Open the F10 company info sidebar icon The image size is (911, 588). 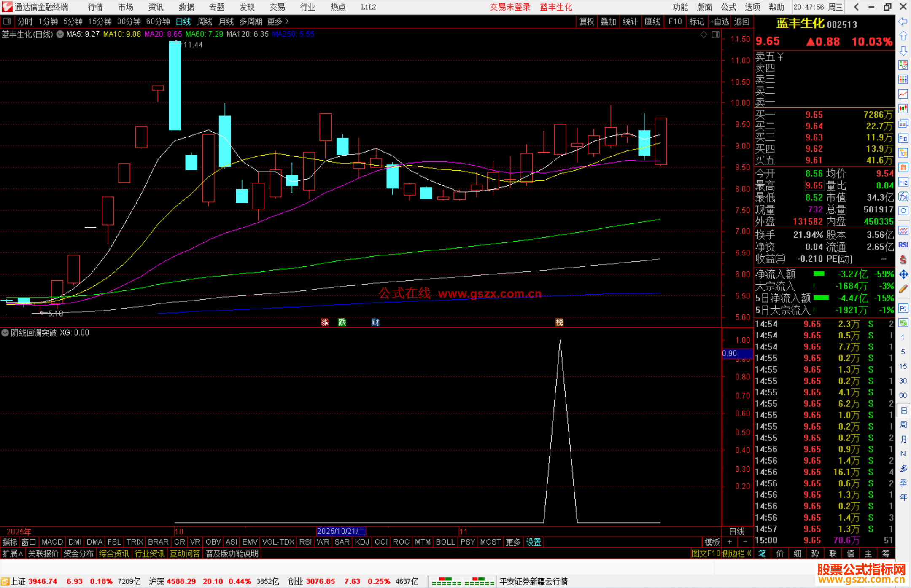903,138
